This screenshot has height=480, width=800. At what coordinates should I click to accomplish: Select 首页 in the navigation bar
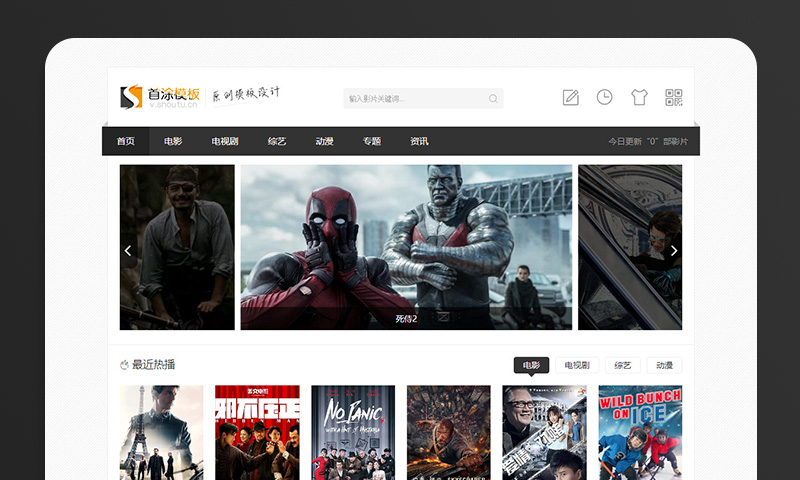[125, 141]
